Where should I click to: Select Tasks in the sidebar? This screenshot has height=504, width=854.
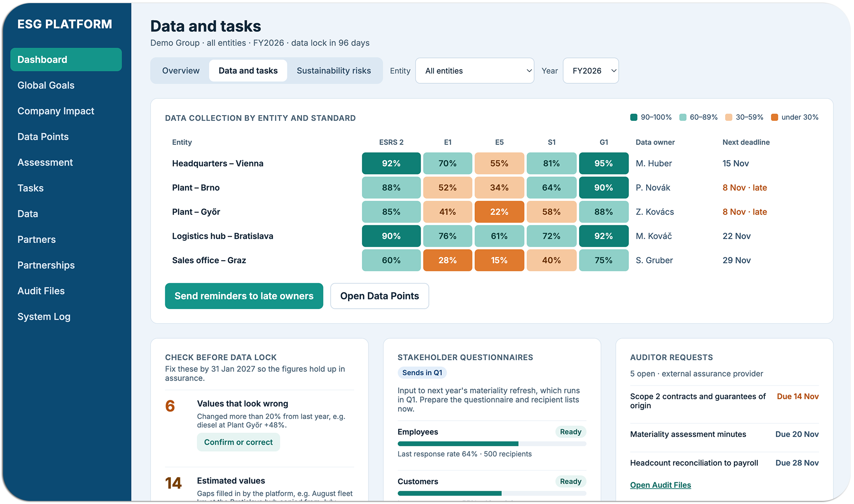coord(30,188)
